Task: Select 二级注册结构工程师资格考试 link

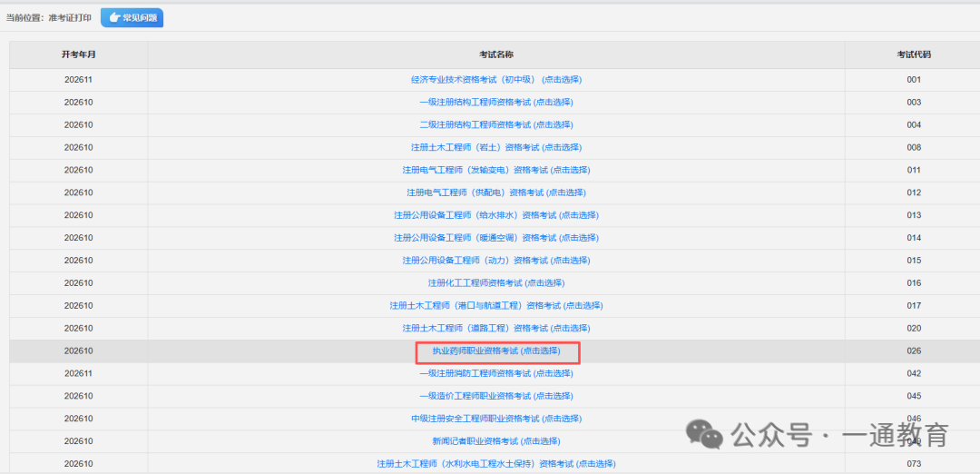Action: tap(496, 124)
